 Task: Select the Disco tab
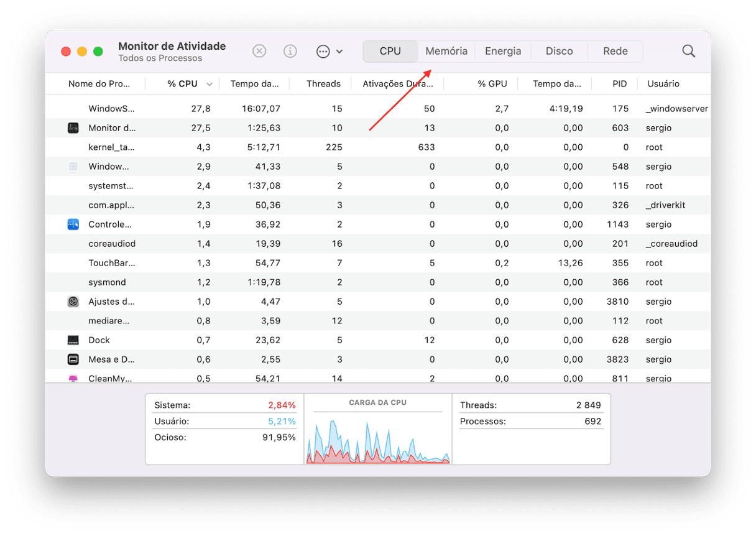[560, 52]
